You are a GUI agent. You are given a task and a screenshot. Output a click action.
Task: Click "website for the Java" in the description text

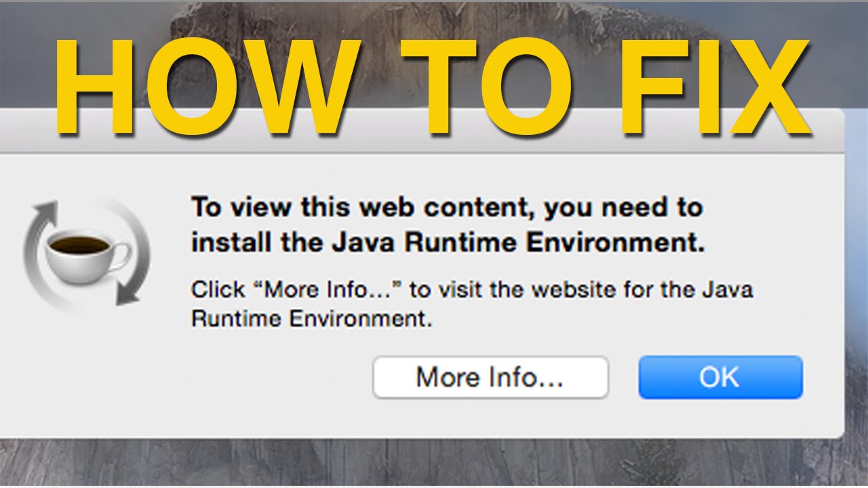(x=642, y=290)
